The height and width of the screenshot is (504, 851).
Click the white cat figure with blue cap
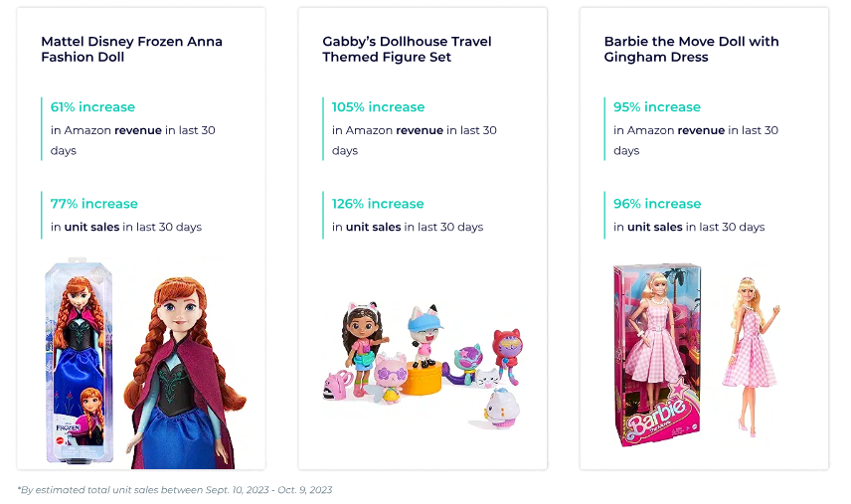[425, 336]
